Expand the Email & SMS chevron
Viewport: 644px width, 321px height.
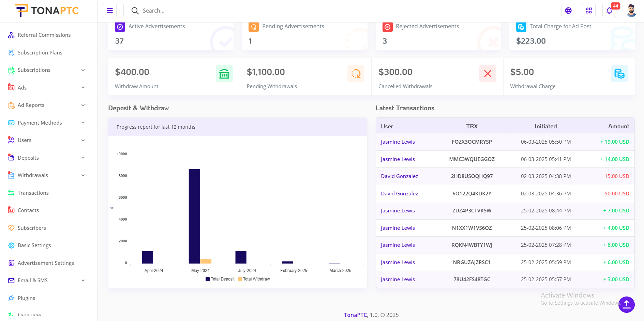click(83, 280)
